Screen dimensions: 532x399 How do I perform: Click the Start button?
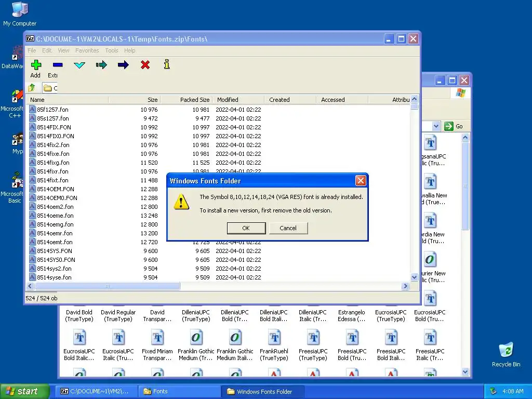pos(24,391)
